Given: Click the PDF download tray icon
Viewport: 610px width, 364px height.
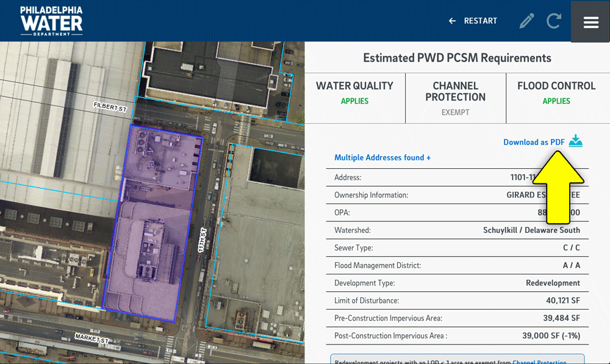Looking at the screenshot, I should tap(576, 141).
